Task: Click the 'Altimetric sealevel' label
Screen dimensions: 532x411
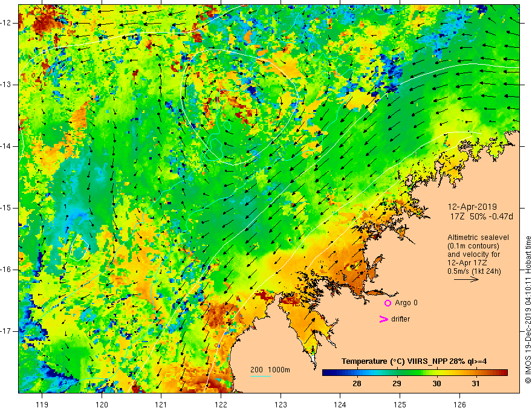Action: tap(478, 238)
